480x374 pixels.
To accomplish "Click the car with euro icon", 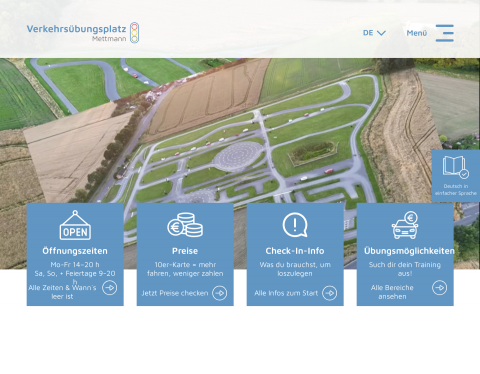I will click(405, 225).
